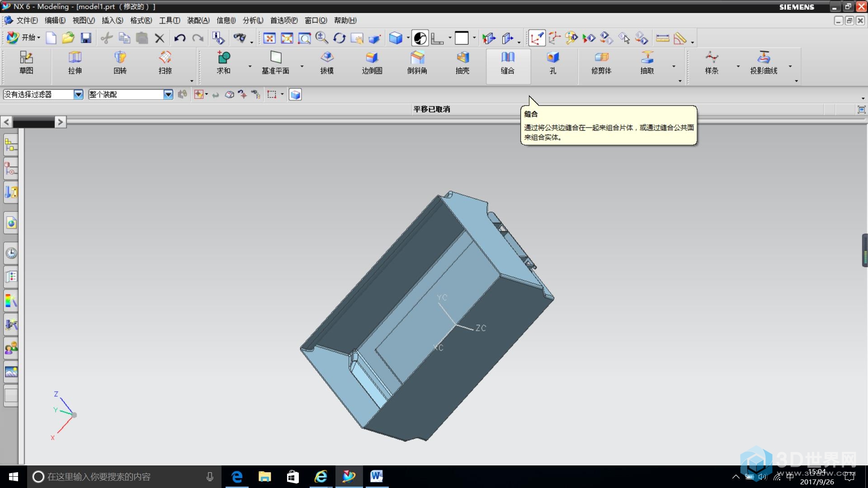Redo the last undone action
This screenshot has height=488, width=868.
[x=198, y=38]
